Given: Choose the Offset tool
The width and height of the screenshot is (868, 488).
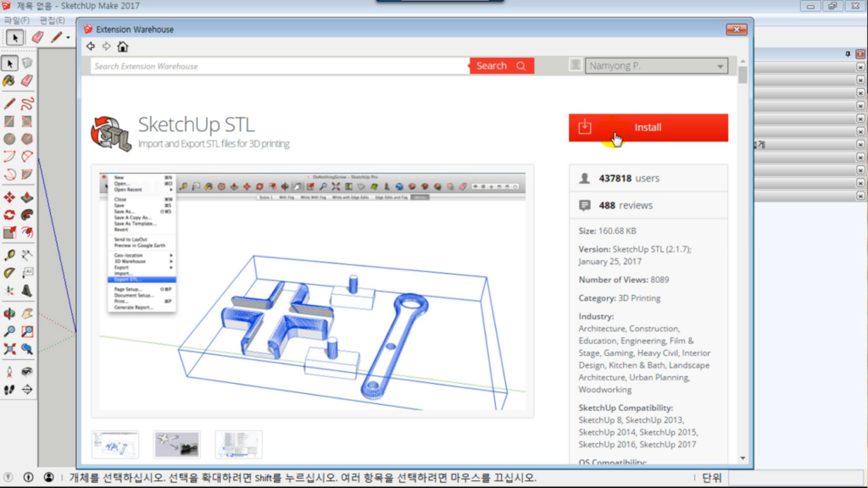Looking at the screenshot, I should (x=27, y=233).
